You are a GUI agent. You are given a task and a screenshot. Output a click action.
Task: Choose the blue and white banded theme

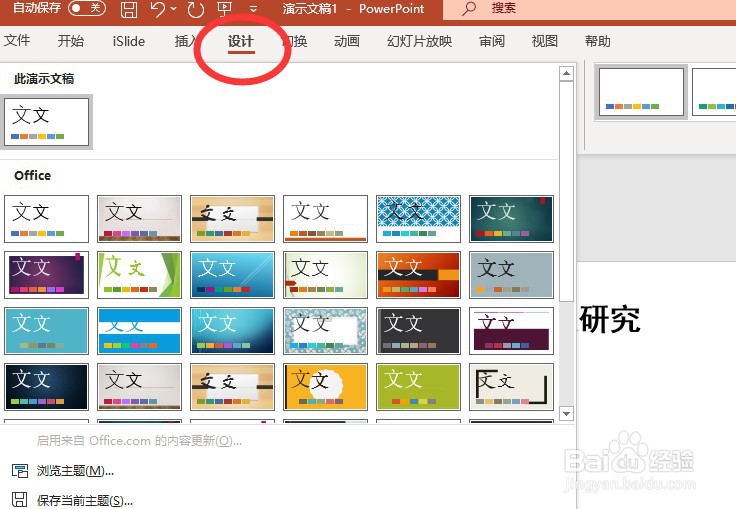pyautogui.click(x=139, y=331)
